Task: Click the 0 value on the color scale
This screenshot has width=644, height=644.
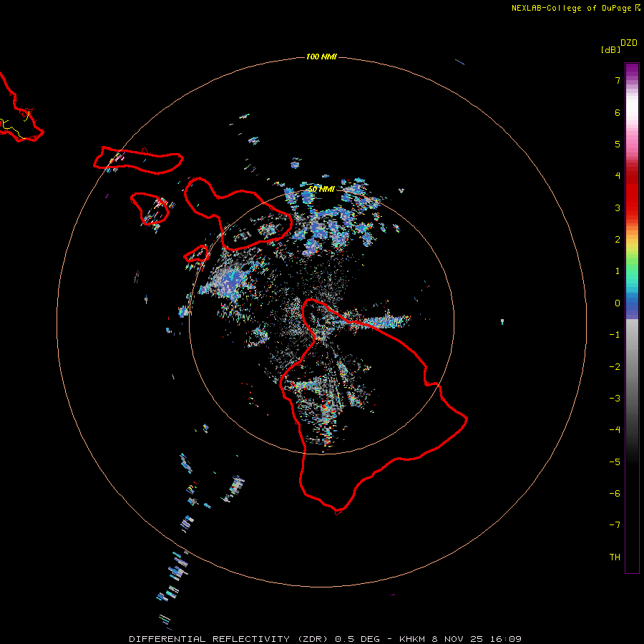Action: [618, 303]
